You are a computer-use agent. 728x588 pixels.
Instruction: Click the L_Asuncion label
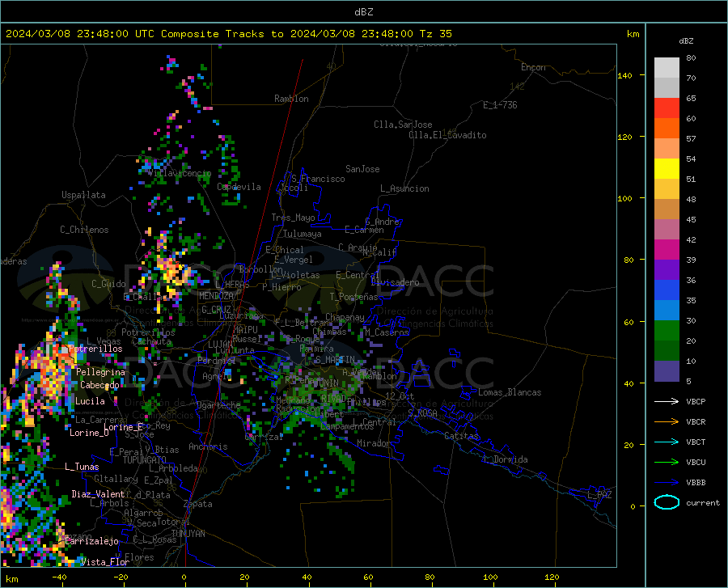[404, 188]
